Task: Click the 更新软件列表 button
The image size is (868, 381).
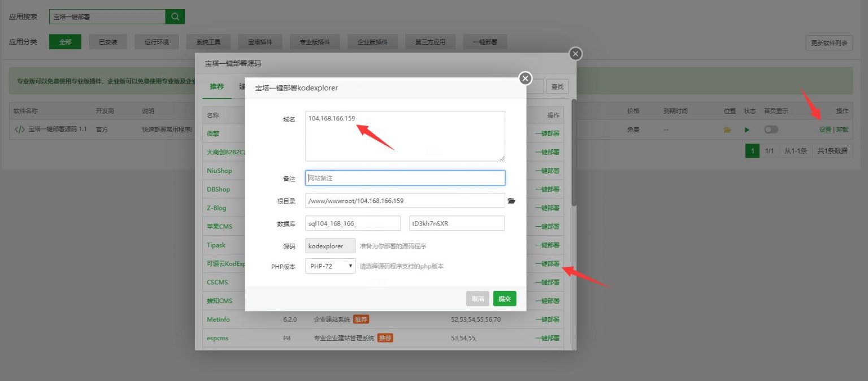Action: [829, 43]
